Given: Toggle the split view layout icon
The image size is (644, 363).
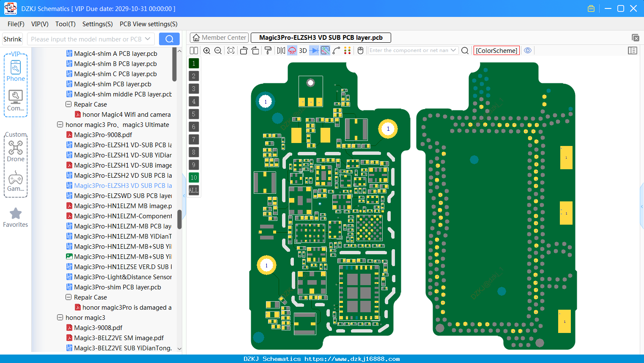Looking at the screenshot, I should [x=194, y=50].
